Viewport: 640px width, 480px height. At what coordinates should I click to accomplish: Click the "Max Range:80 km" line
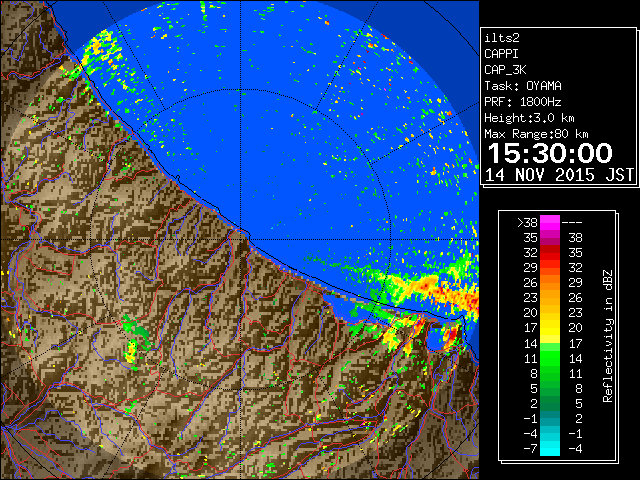tap(536, 134)
